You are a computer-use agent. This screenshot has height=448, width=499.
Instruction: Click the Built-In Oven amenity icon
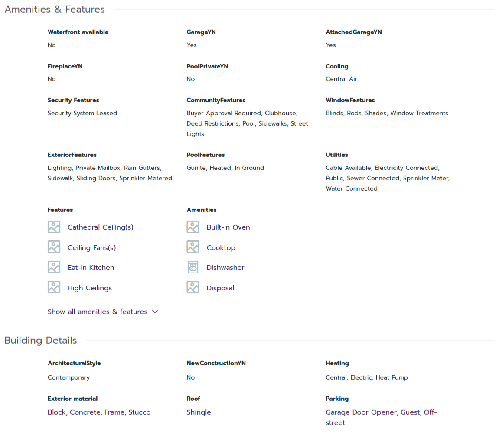193,227
